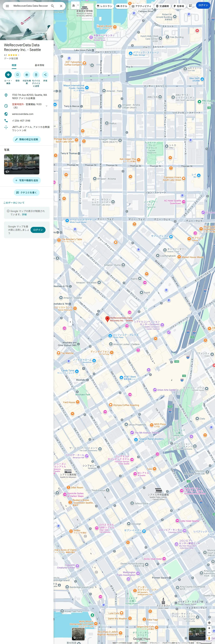The height and width of the screenshot is (644, 215).
Task: Click the Nordstrom shopping marker
Action: [x=94, y=361]
